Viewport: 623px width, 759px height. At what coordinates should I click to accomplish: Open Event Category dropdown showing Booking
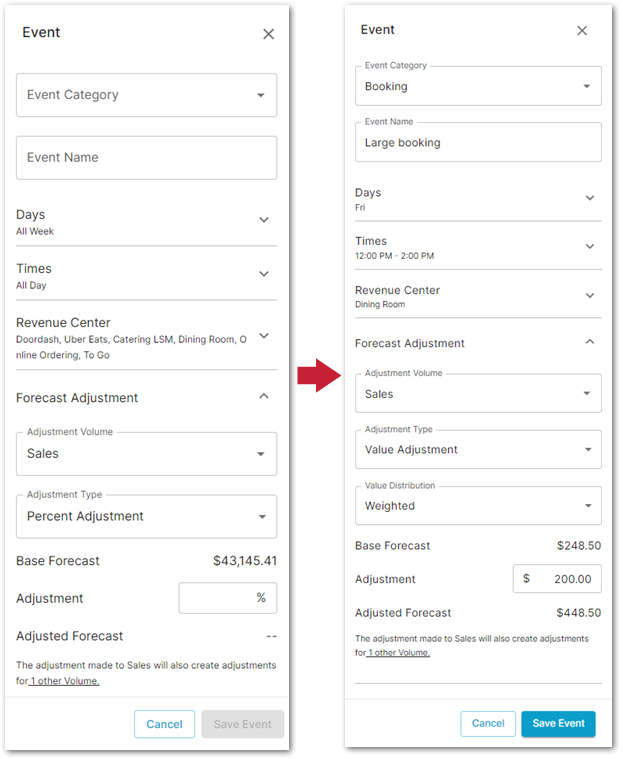pos(478,86)
